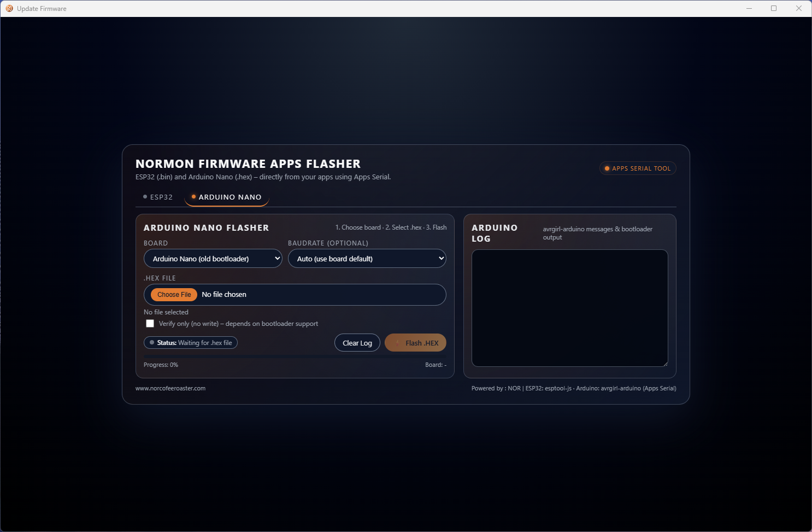Switch to the ESP32 tab
Image resolution: width=812 pixels, height=532 pixels.
coord(157,197)
